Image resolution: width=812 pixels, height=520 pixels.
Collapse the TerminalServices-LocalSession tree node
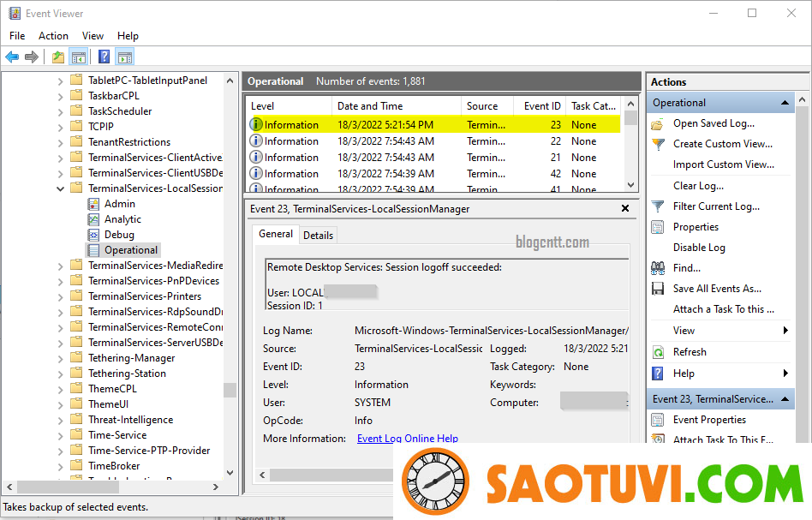point(61,188)
